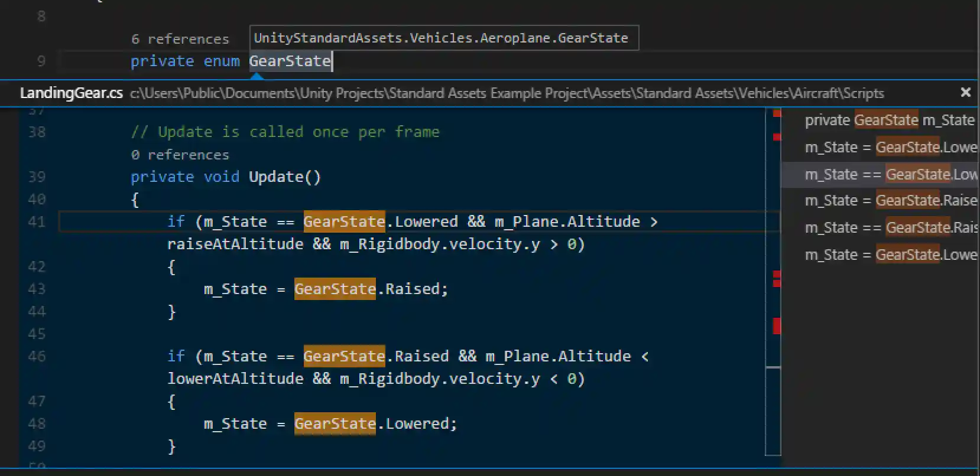Place cursor on the GearState enum name on line 9
This screenshot has height=476, width=980.
(x=289, y=61)
